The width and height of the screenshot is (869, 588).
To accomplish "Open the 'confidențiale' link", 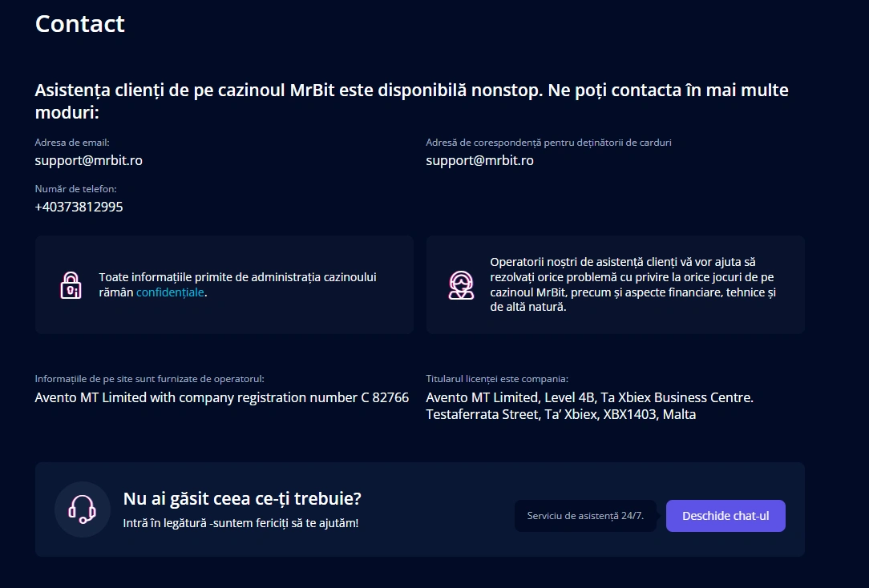I will (170, 292).
